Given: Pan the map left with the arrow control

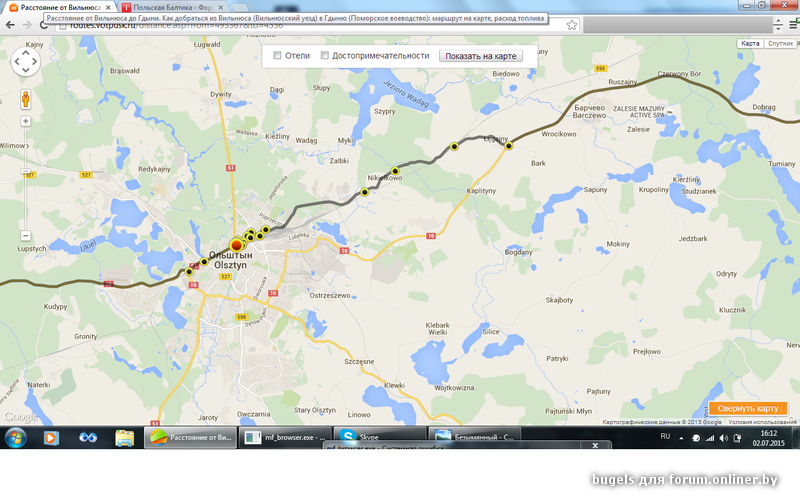Looking at the screenshot, I should [x=17, y=62].
